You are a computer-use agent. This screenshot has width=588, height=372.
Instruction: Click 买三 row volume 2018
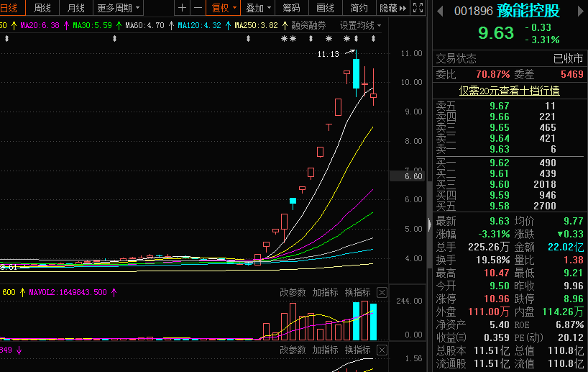coord(545,185)
